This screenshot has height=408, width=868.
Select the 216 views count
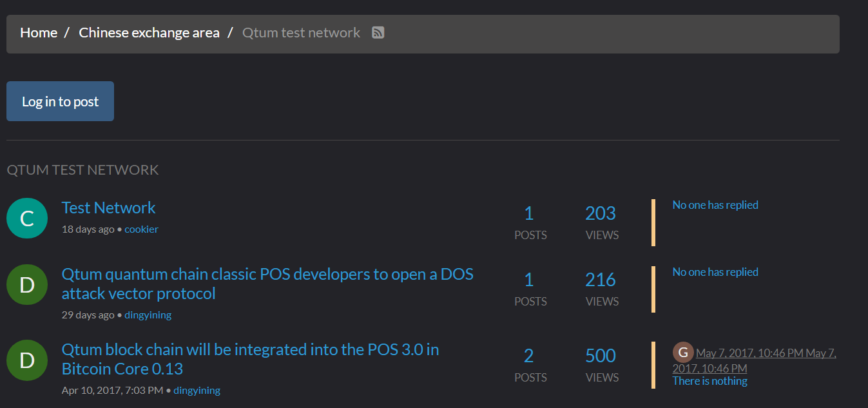point(601,280)
